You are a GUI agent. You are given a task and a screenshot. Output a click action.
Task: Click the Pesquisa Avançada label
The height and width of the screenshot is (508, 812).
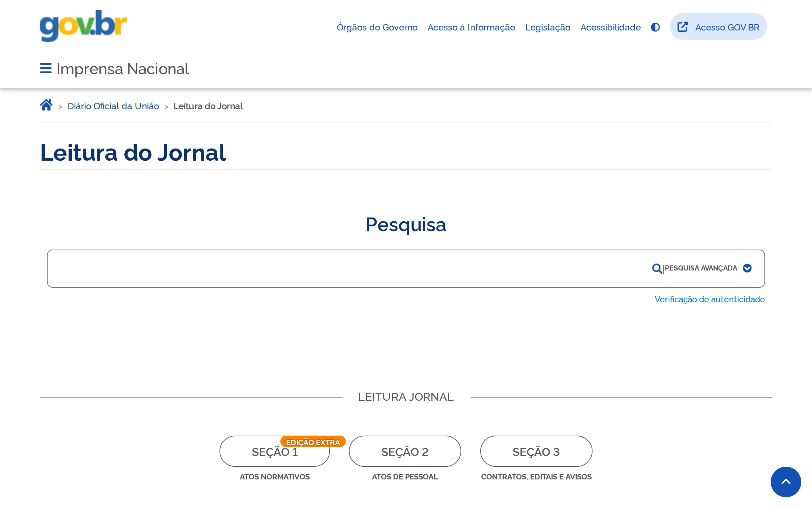tap(701, 268)
